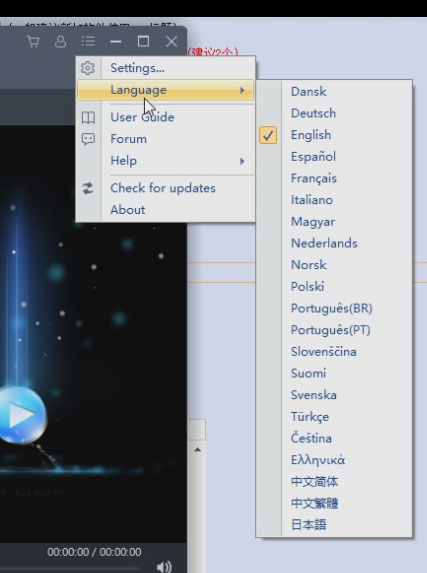Select the Language menu entry
Screen dimensions: 427x573
pos(165,90)
